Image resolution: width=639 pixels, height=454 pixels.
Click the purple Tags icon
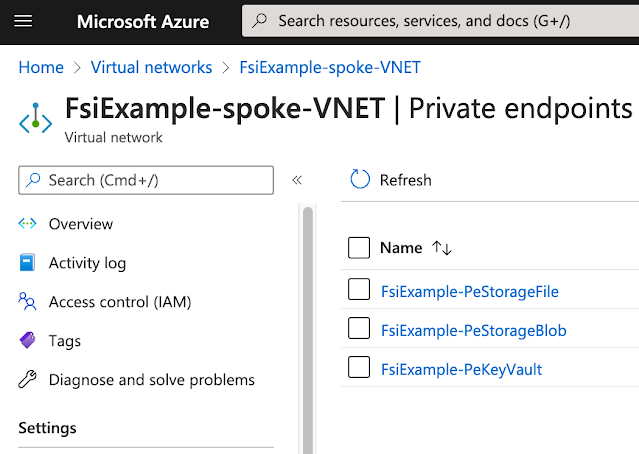pyautogui.click(x=28, y=341)
